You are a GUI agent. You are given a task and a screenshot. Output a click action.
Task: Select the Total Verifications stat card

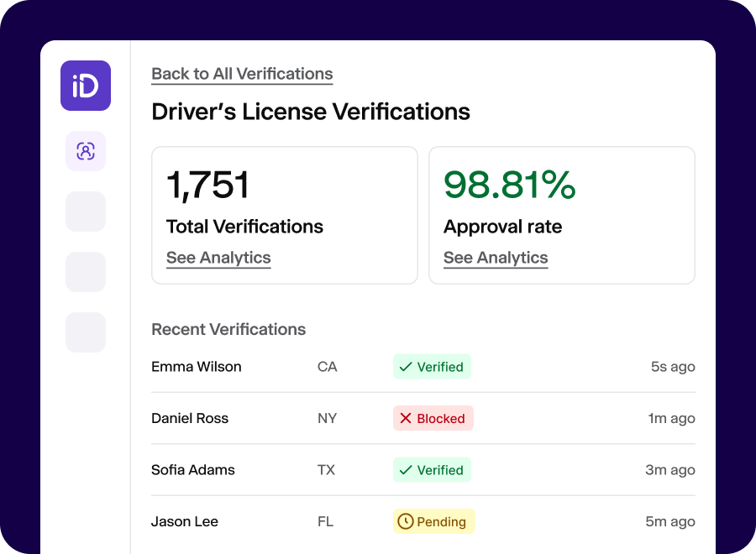pyautogui.click(x=284, y=214)
